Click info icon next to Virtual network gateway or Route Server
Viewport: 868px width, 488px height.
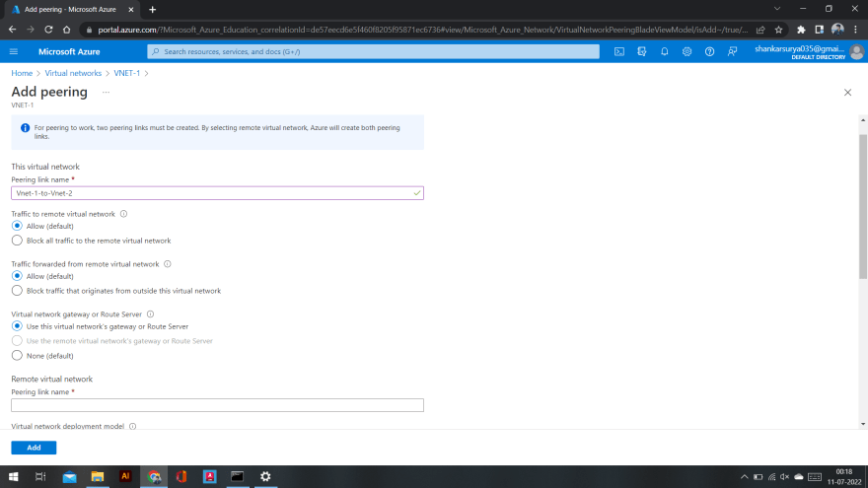pyautogui.click(x=151, y=314)
